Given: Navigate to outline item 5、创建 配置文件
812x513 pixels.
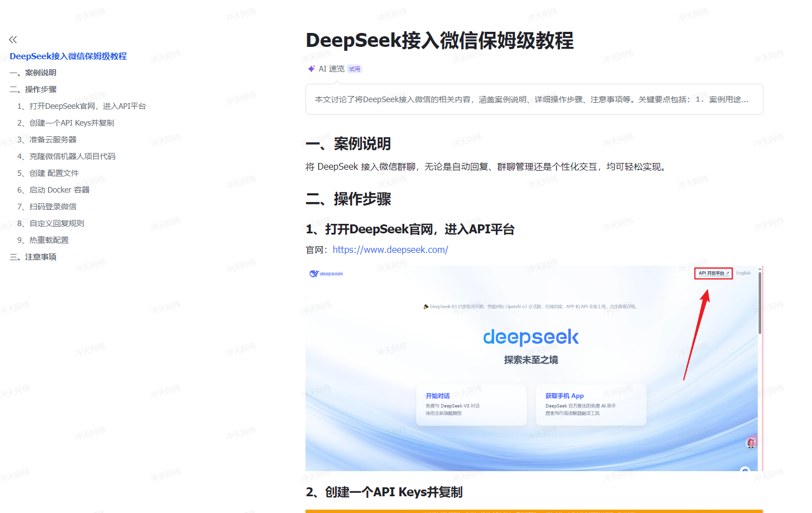Looking at the screenshot, I should pyautogui.click(x=48, y=173).
